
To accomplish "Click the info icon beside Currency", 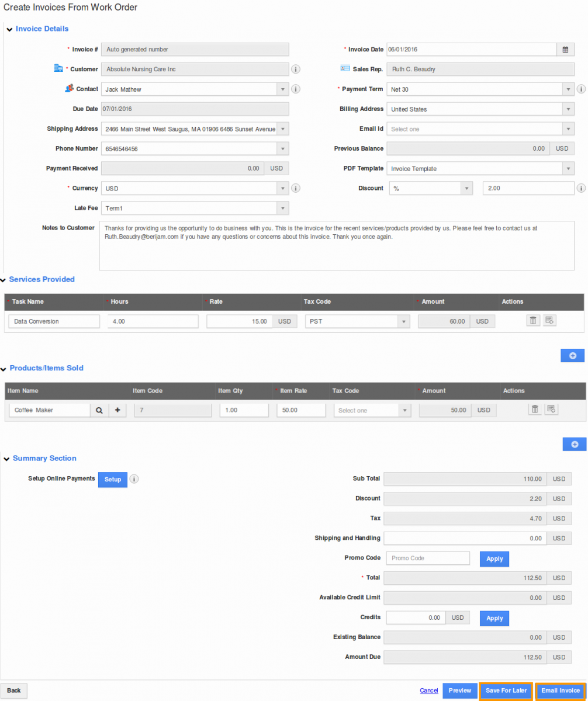I will [x=296, y=189].
